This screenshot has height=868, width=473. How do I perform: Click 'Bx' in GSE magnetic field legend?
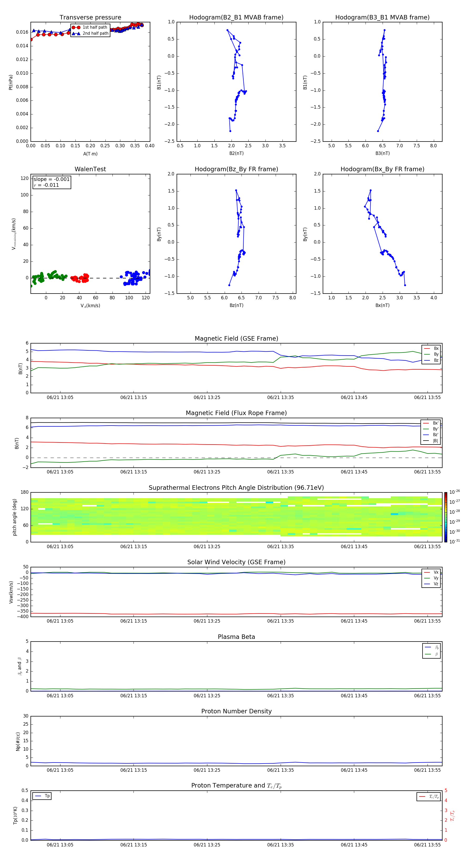tap(436, 349)
